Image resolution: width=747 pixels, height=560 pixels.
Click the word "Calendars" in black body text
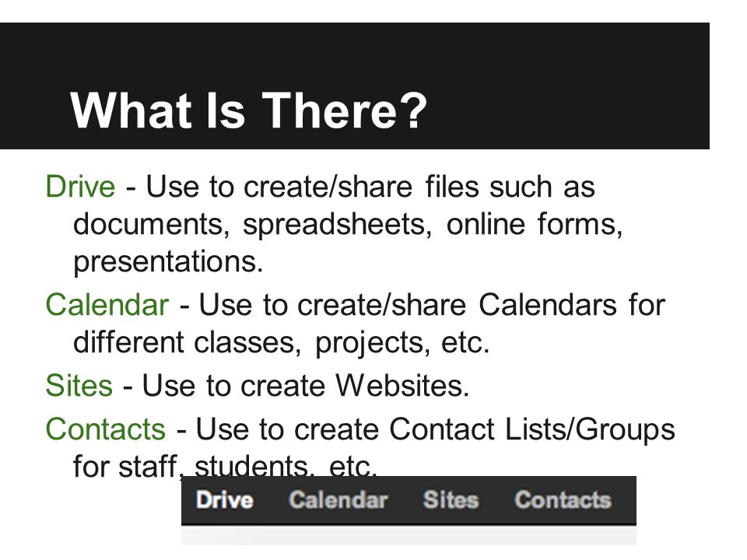[x=547, y=305]
